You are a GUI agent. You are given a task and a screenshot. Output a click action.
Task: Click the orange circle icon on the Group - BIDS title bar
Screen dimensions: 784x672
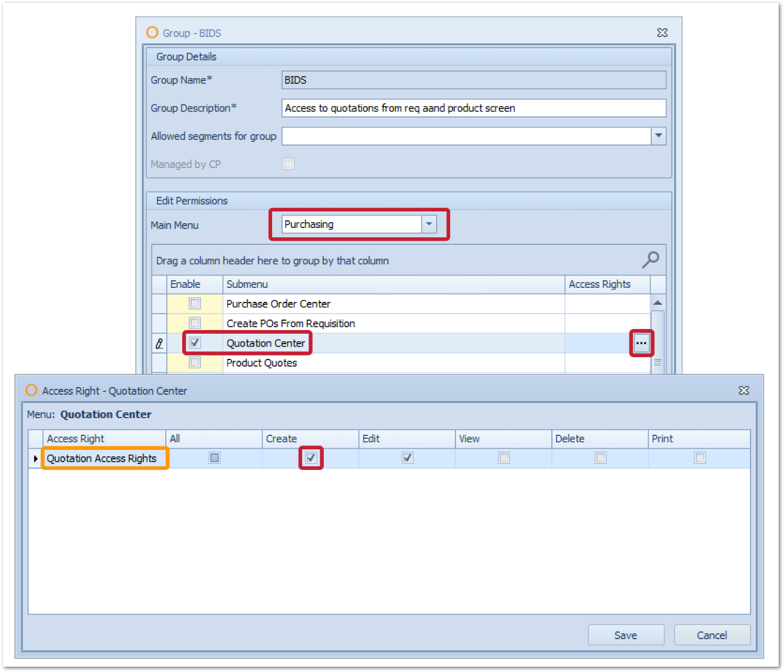click(x=152, y=32)
